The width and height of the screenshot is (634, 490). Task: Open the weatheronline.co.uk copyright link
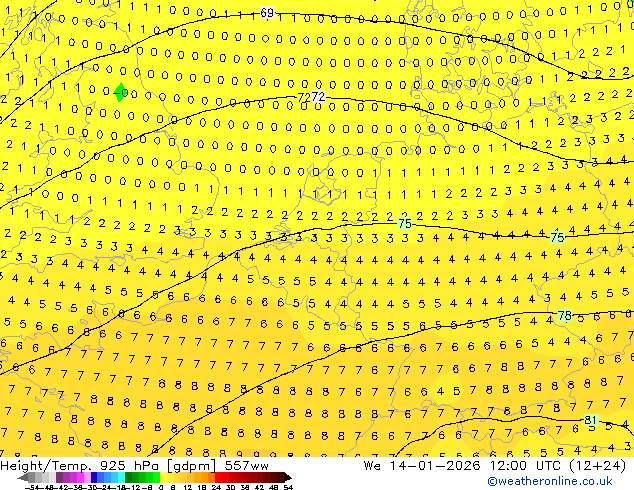(x=550, y=481)
